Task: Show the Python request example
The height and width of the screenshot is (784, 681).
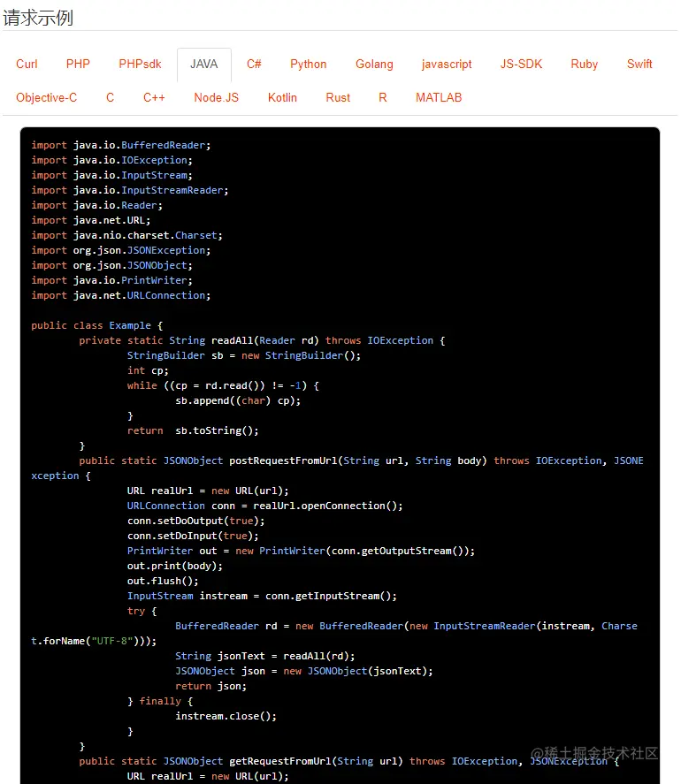Action: point(309,64)
